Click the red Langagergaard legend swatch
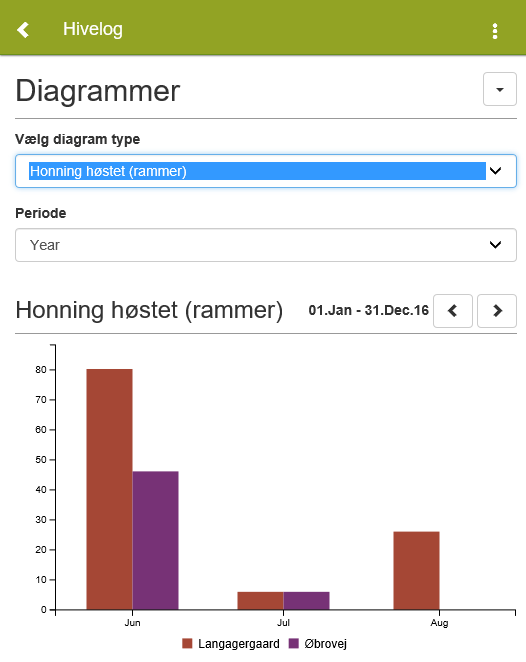 pos(187,643)
